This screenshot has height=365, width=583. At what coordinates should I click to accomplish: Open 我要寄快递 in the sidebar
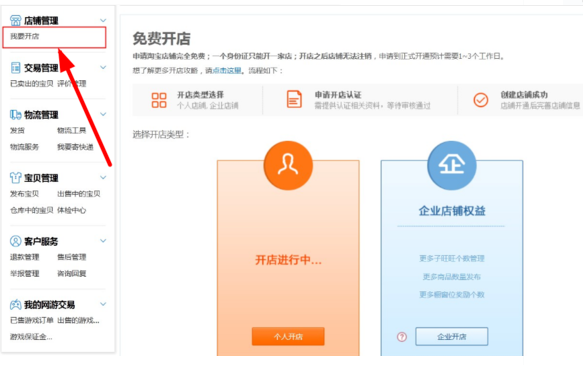(75, 147)
